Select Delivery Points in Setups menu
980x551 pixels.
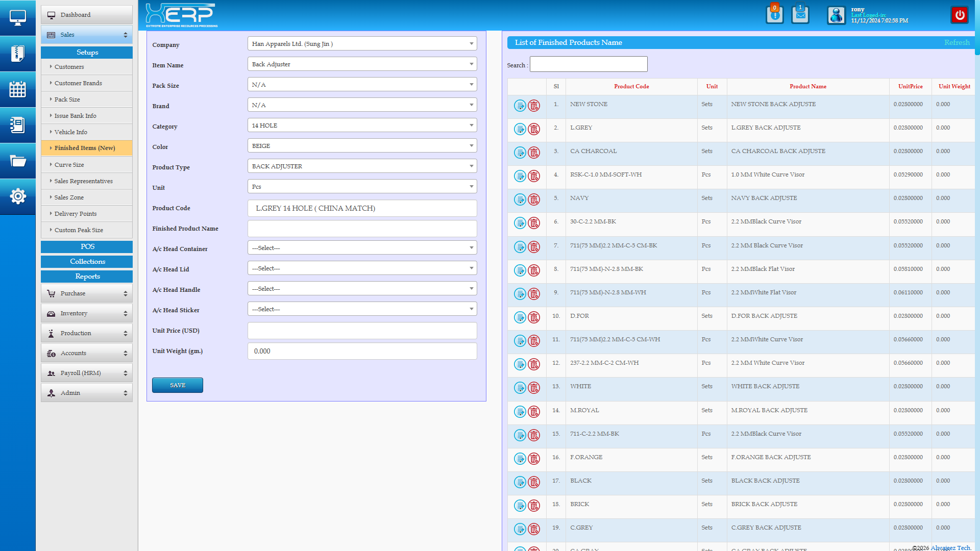point(76,214)
